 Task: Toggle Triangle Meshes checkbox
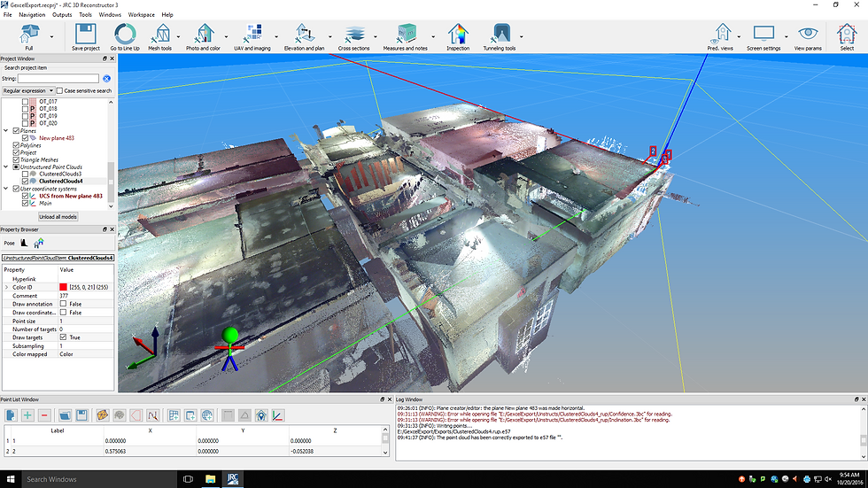coord(16,159)
